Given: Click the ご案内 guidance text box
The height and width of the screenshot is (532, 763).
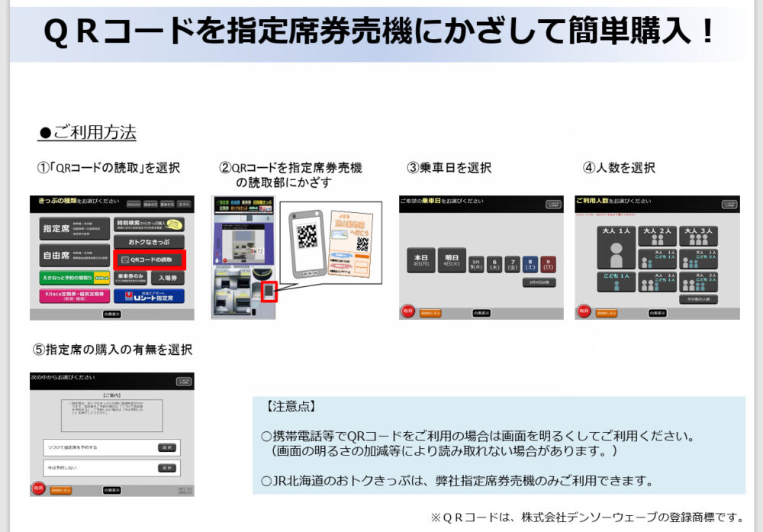Looking at the screenshot, I should [x=112, y=416].
